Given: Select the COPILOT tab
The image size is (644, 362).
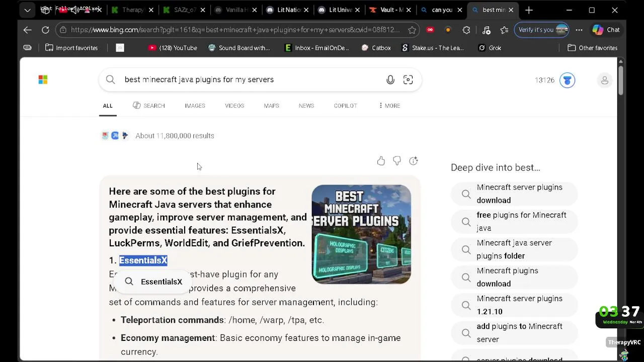Looking at the screenshot, I should click(x=345, y=106).
